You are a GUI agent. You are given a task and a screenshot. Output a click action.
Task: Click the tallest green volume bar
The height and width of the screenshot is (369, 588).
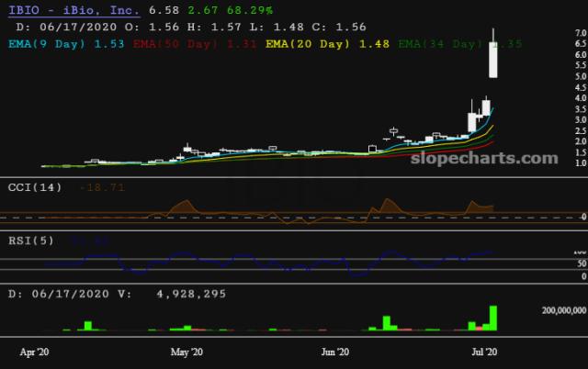[x=494, y=318]
